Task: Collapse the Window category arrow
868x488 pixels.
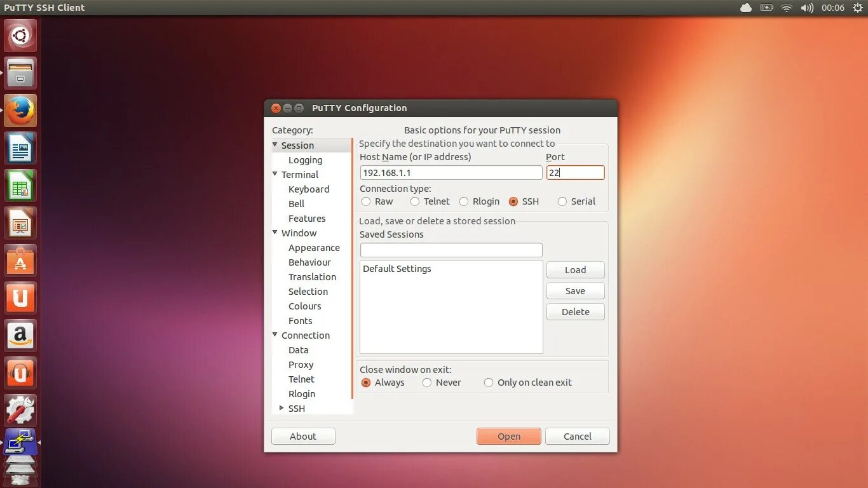Action: coord(275,233)
